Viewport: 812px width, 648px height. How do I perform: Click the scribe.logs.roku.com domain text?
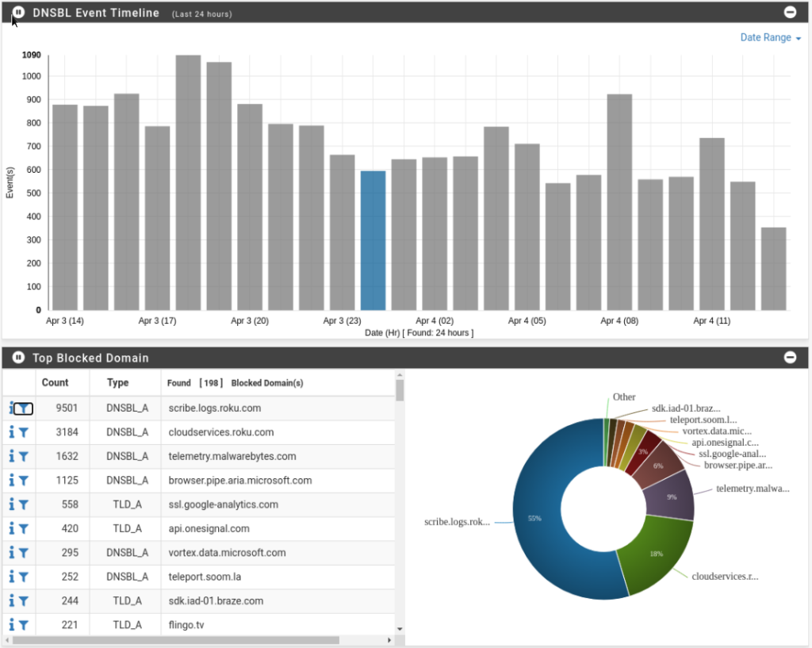(x=214, y=408)
